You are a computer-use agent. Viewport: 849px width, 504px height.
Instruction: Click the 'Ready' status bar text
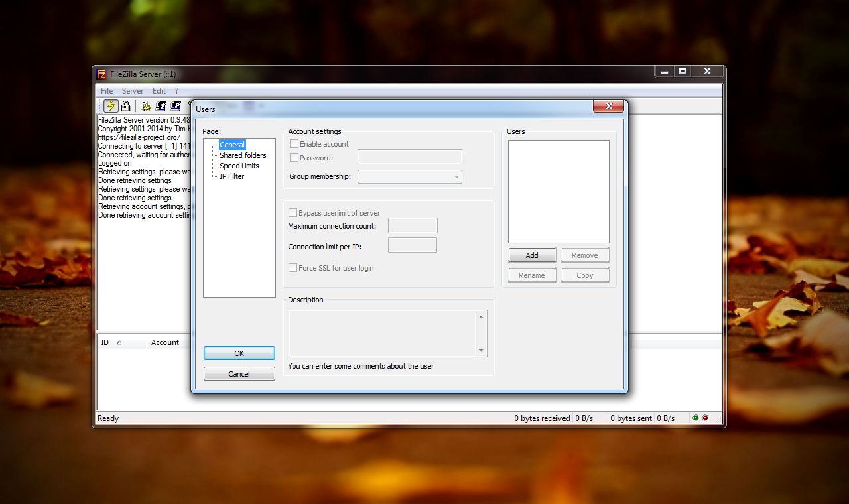coord(108,418)
